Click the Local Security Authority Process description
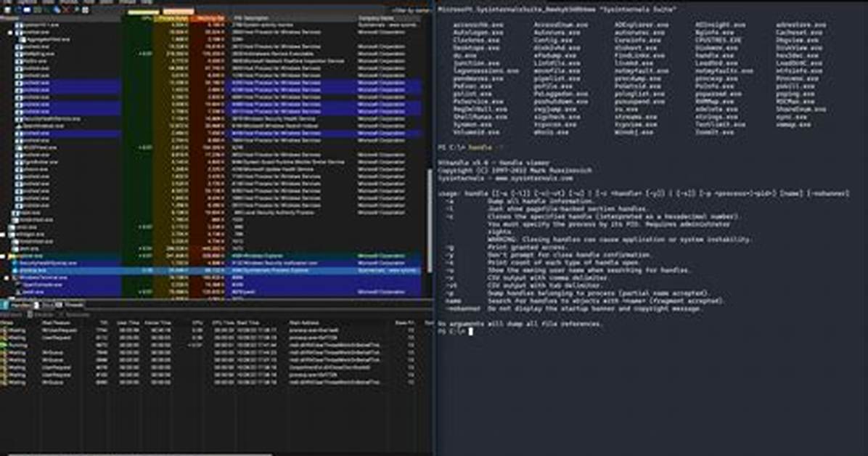 (279, 212)
